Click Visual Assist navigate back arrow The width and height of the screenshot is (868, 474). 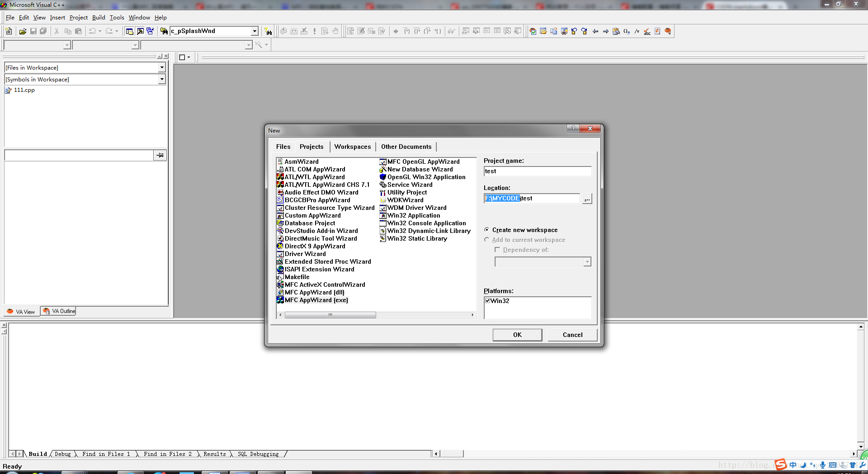pyautogui.click(x=595, y=31)
